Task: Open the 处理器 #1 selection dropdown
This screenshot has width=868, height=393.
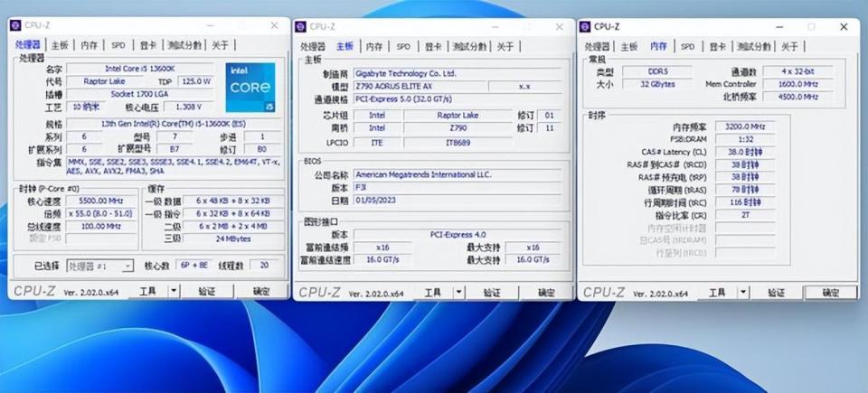Action: point(100,266)
